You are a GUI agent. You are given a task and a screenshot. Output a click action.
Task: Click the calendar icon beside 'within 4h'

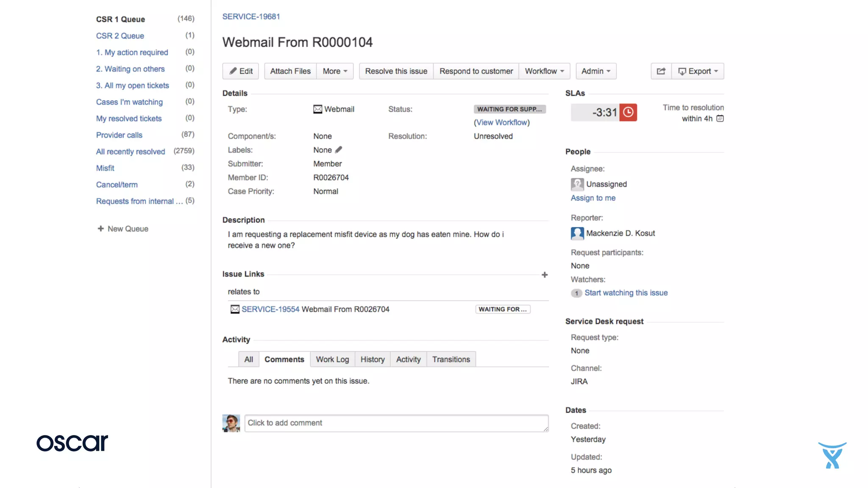[720, 119]
